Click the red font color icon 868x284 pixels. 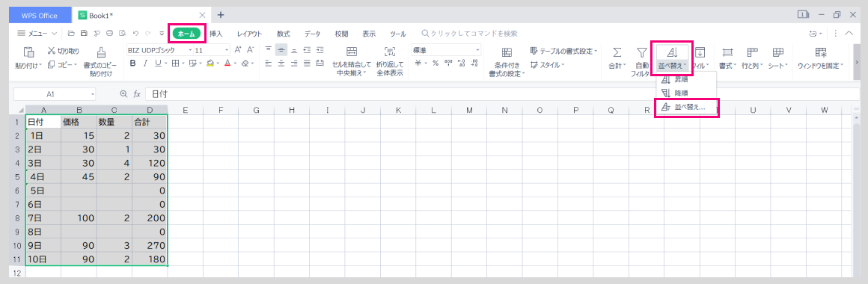[227, 64]
